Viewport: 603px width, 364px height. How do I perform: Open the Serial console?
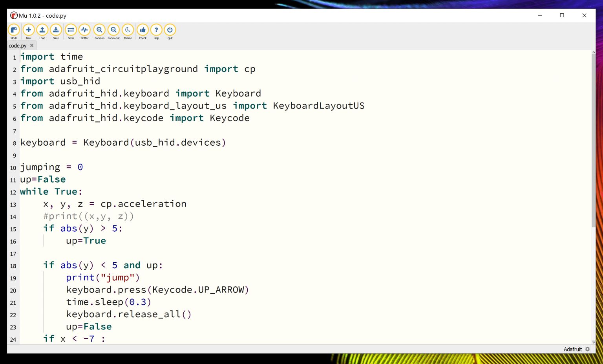tap(71, 31)
